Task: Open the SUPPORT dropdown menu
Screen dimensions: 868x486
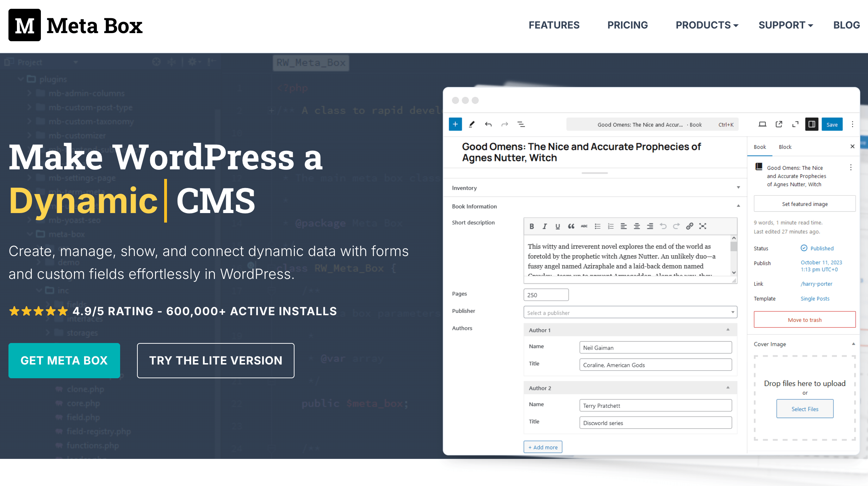Action: (x=786, y=25)
